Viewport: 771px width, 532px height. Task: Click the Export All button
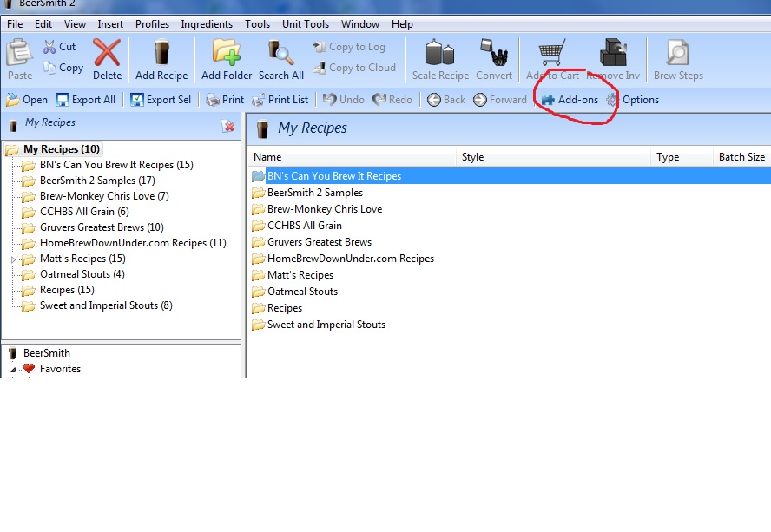click(86, 100)
